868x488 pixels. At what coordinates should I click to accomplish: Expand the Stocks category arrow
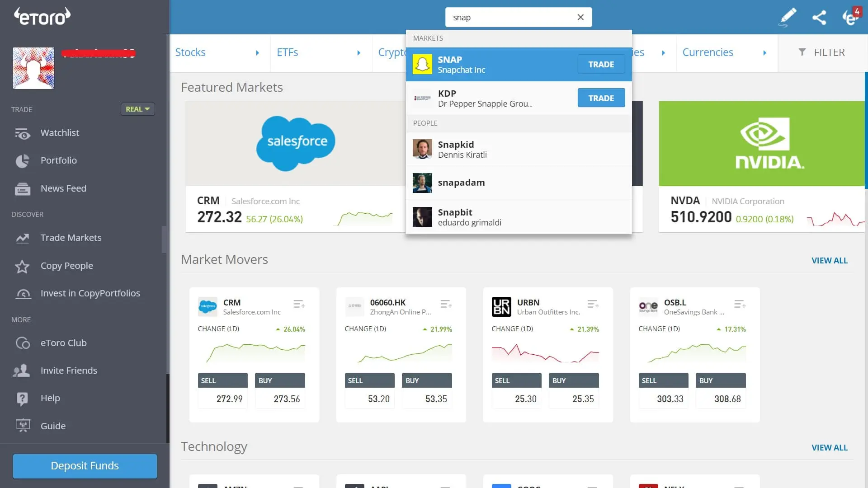point(257,53)
